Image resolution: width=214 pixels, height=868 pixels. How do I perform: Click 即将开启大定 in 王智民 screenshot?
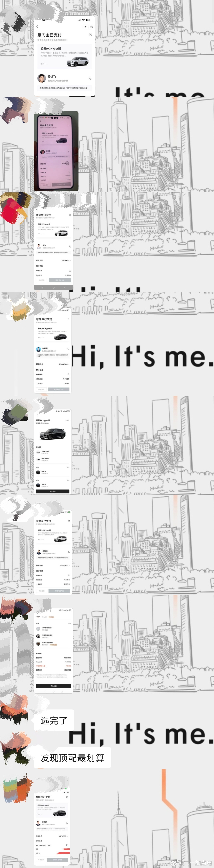coord(59,591)
